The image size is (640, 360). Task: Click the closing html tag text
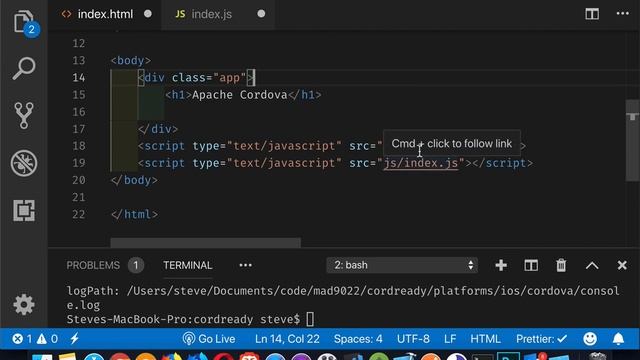click(134, 214)
